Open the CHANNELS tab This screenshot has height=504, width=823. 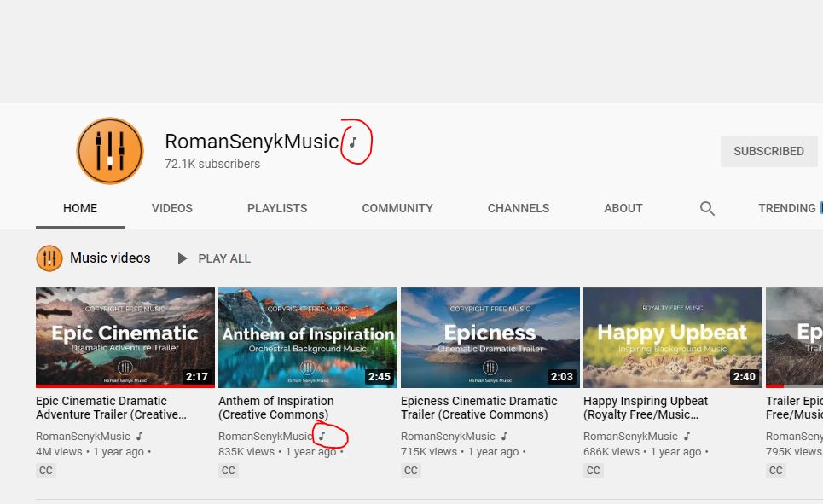click(518, 208)
